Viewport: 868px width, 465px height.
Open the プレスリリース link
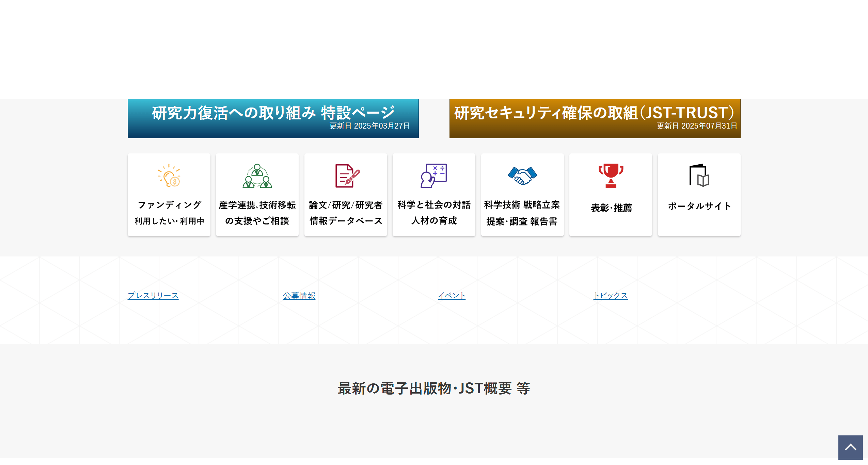(x=153, y=296)
